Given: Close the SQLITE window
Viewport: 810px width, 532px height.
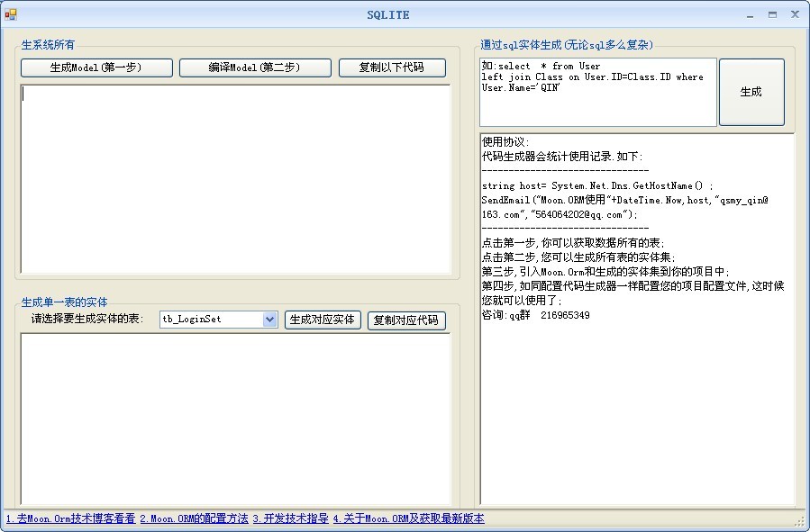Looking at the screenshot, I should (795, 14).
